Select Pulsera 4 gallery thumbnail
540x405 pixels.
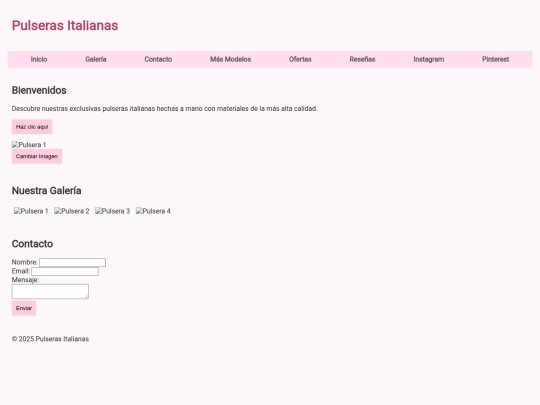(153, 211)
